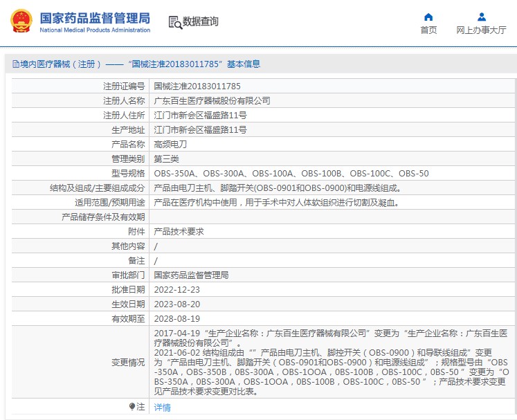Click the 变更情况 row label
517x420 pixels.
(x=128, y=363)
